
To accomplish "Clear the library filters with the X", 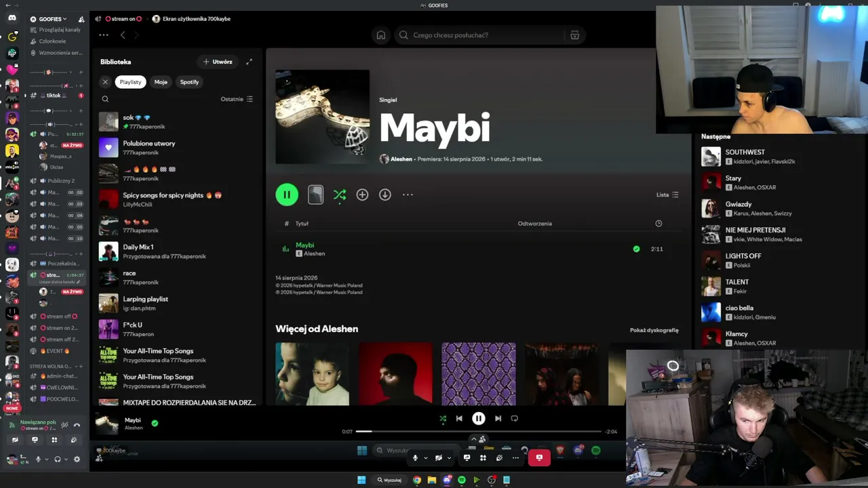I will coord(105,82).
